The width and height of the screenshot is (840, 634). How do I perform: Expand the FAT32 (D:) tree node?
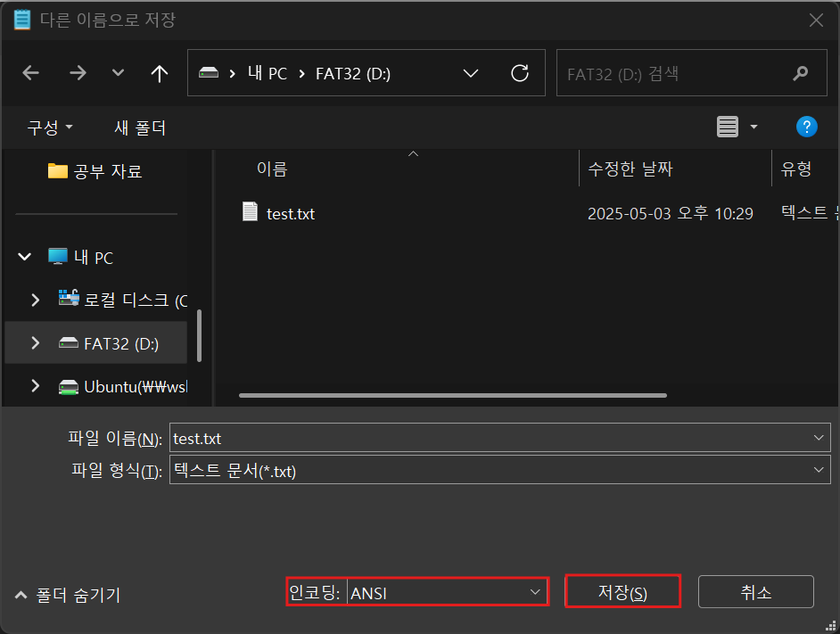[36, 342]
